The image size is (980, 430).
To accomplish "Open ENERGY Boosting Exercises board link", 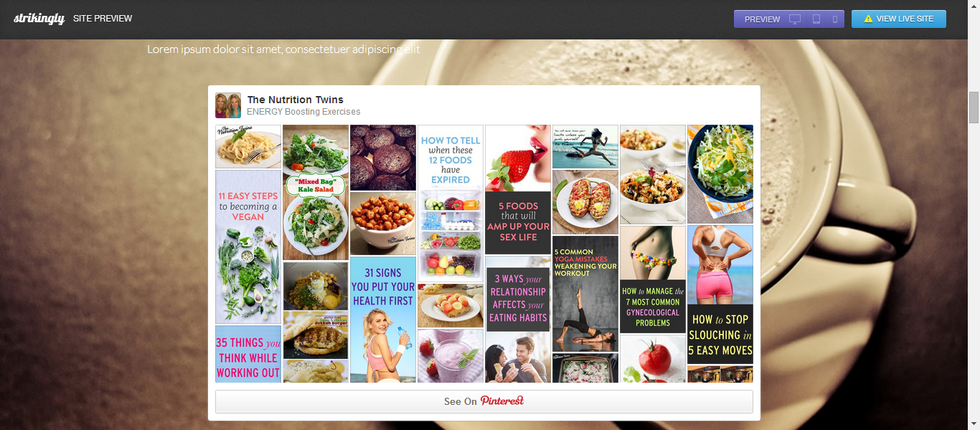I will [303, 112].
